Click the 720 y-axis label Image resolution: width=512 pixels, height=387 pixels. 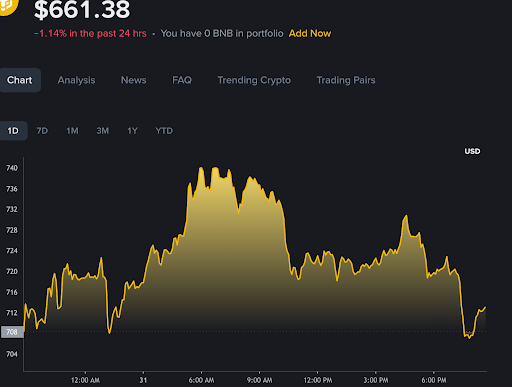point(12,271)
